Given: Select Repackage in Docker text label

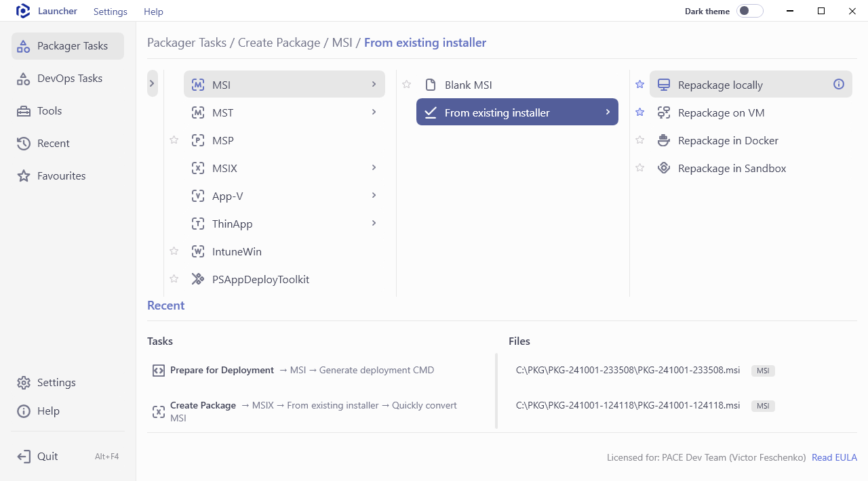Looking at the screenshot, I should coord(728,140).
